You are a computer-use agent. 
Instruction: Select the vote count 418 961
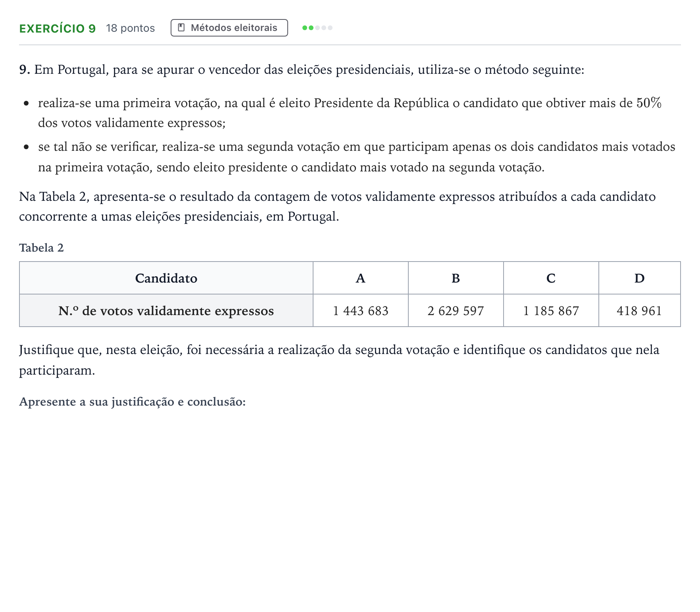tap(639, 311)
